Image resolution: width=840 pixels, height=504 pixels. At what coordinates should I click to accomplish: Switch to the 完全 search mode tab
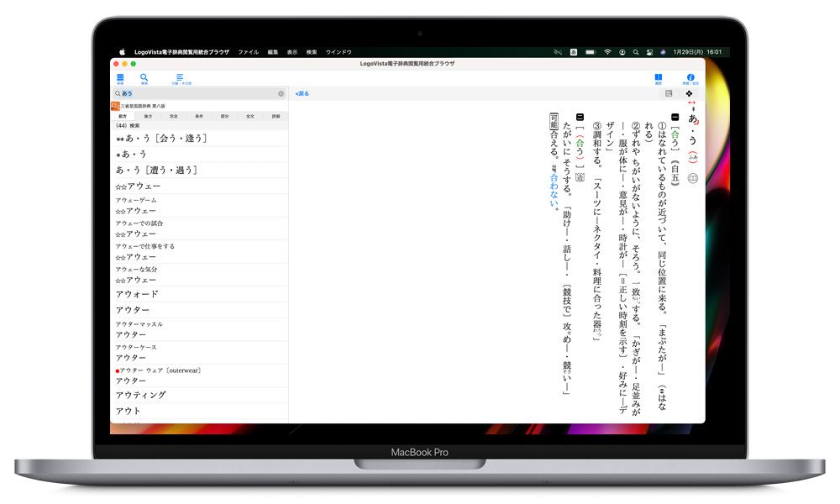pos(174,116)
